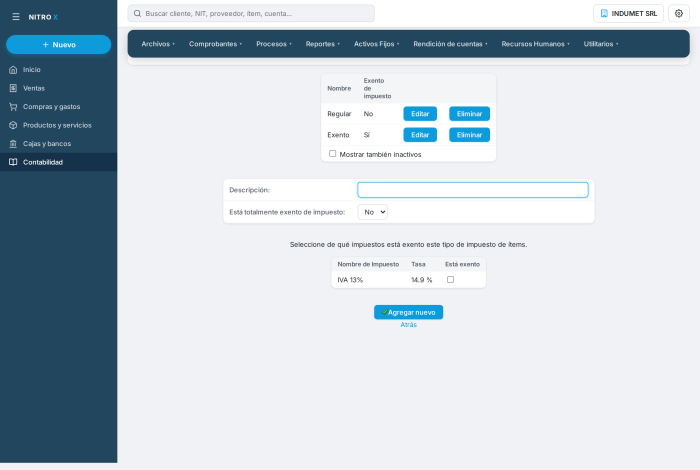
Task: Focus the Descripción input field
Action: (x=473, y=190)
